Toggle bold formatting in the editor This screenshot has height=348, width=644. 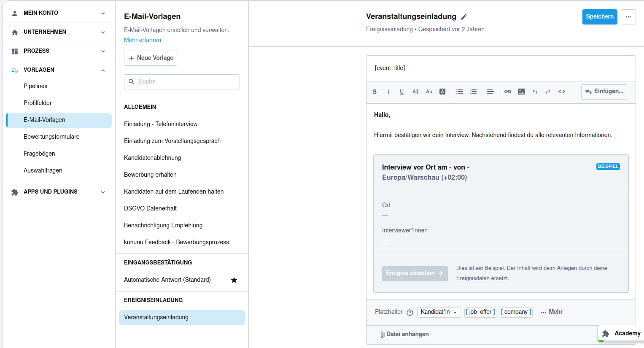point(375,92)
